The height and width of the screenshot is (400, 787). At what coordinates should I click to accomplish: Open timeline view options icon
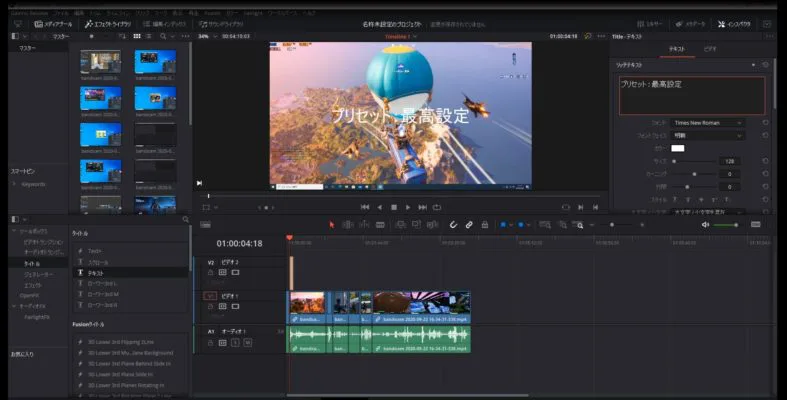pyautogui.click(x=756, y=224)
